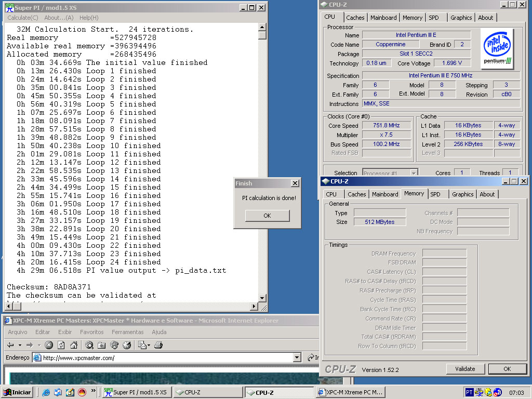Viewport: 532px width, 399px height.
Task: Click the OK button in CPU-Z Memory window
Action: point(507,369)
